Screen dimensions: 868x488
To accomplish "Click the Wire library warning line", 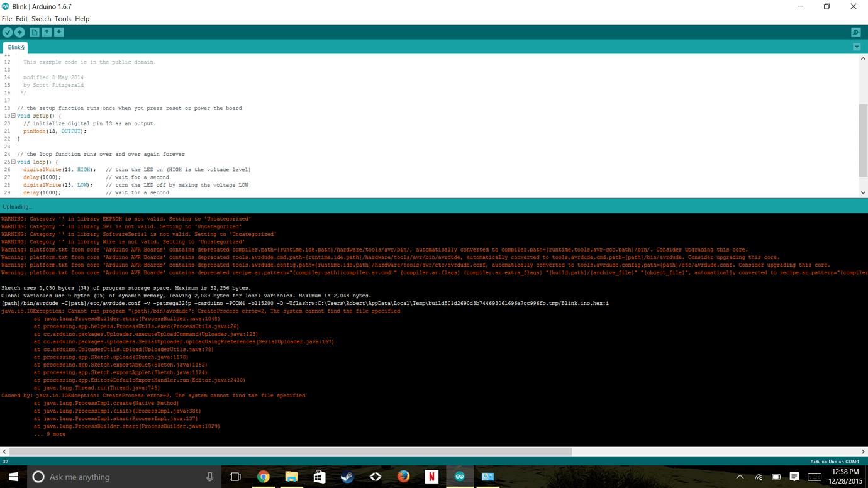I will (x=123, y=242).
